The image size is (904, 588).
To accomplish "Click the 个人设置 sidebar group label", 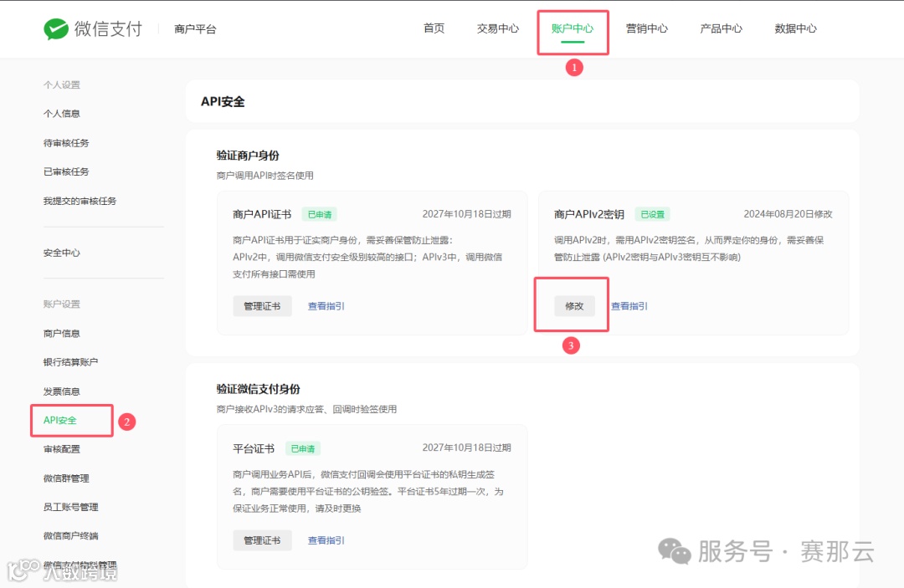I will click(x=62, y=84).
